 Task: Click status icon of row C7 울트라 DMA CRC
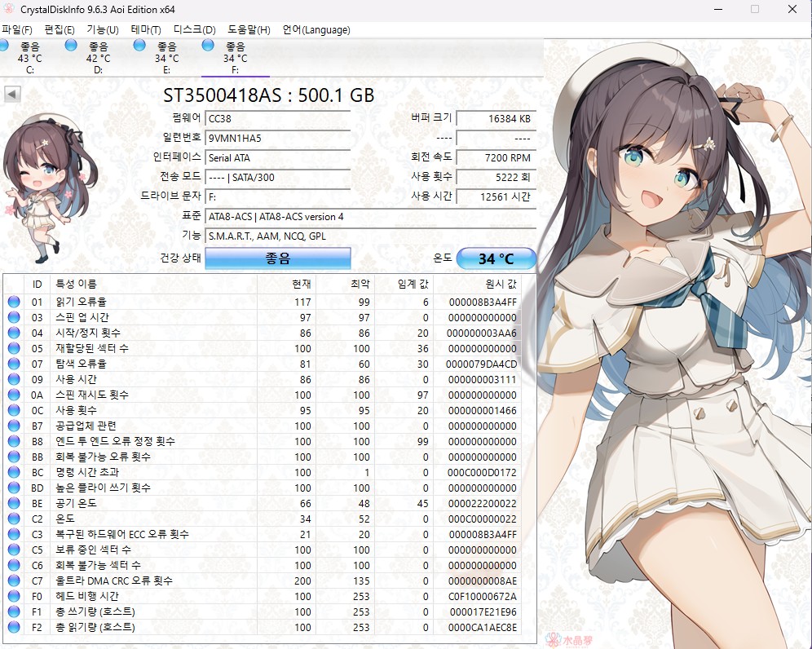pos(14,581)
